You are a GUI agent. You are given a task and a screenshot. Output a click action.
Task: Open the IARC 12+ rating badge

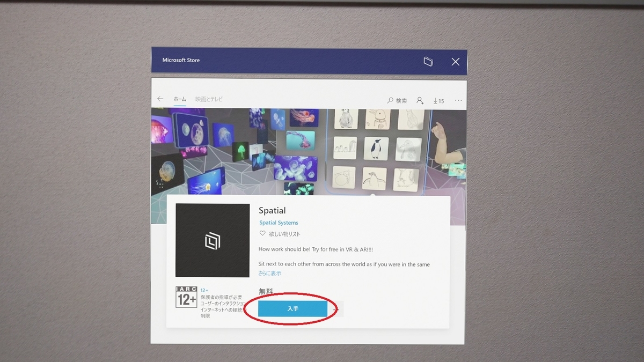coord(186,297)
